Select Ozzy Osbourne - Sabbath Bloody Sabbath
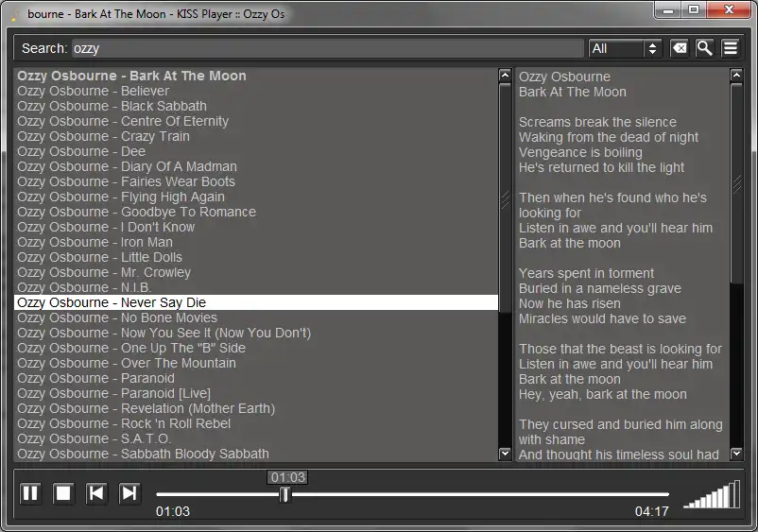Viewport: 758px width, 532px height. pos(256,454)
